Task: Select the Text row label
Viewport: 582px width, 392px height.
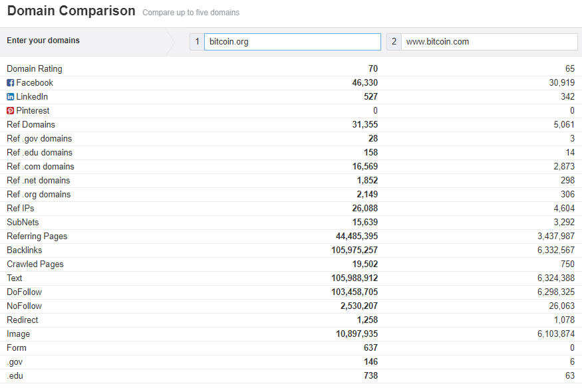Action: pos(15,278)
